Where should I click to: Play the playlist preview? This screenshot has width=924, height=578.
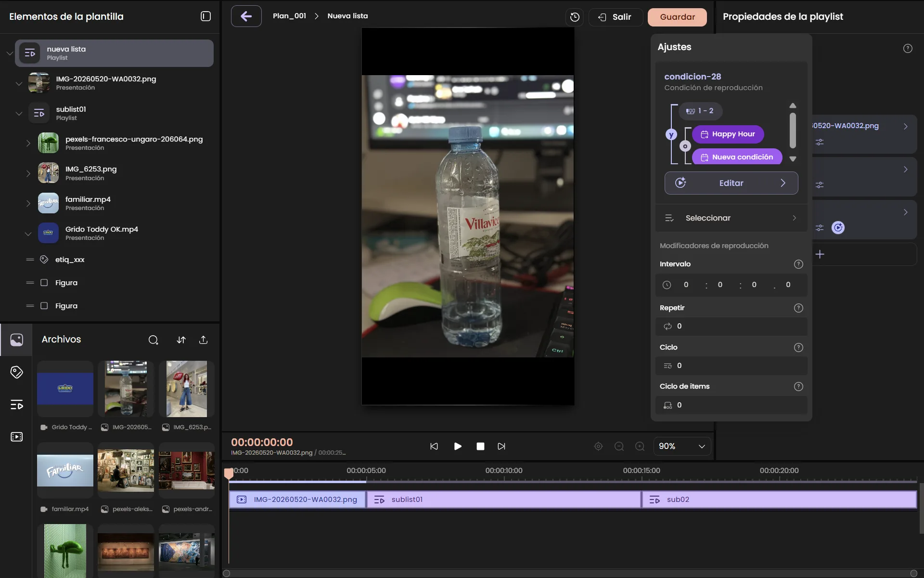[x=458, y=447]
